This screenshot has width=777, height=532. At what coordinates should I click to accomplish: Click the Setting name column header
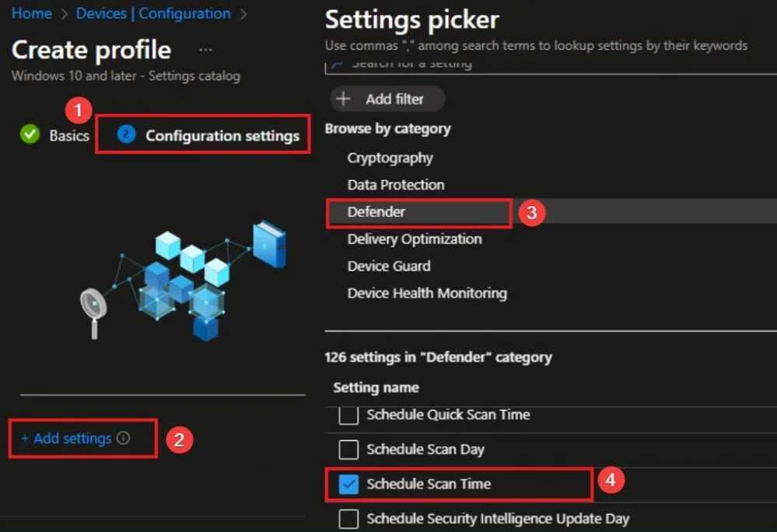(376, 387)
